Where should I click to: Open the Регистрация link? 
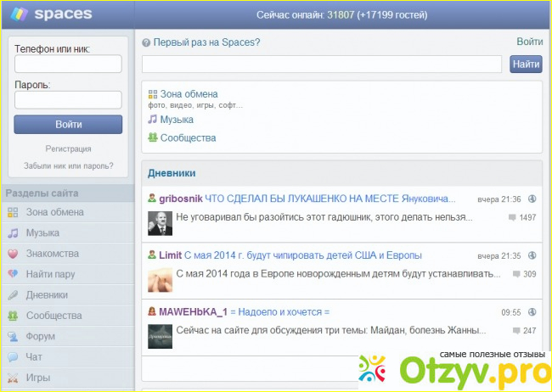(68, 148)
